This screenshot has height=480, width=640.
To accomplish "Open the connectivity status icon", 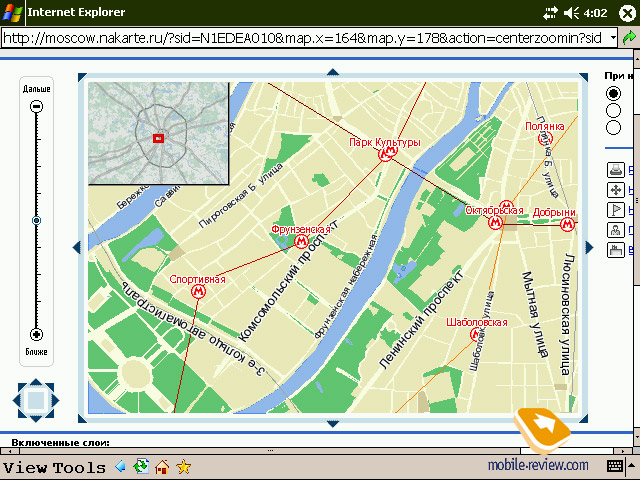I will [x=550, y=13].
